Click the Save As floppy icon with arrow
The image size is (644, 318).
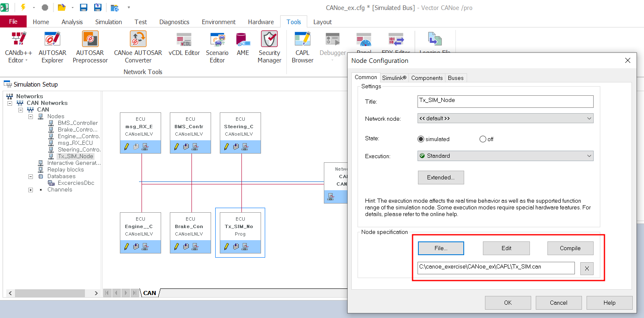98,7
